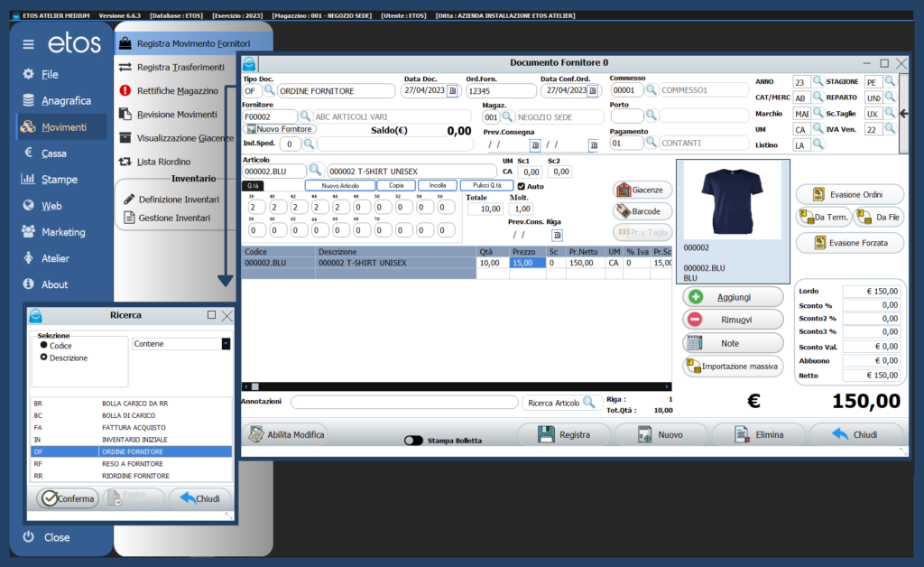Open calendar picker for Data Conf.Ord.
924x567 pixels.
(x=592, y=91)
